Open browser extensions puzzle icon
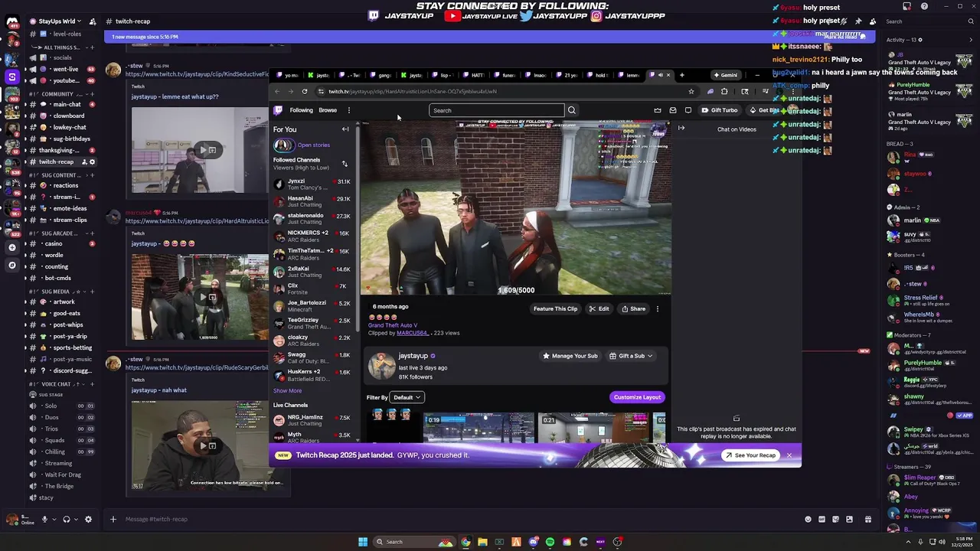The image size is (980, 551). (x=724, y=91)
